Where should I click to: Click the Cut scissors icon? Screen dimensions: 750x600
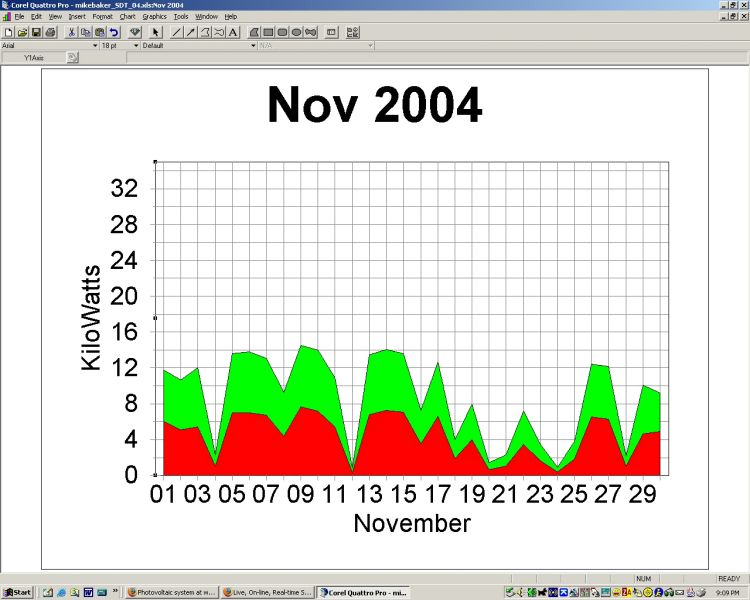[x=72, y=32]
